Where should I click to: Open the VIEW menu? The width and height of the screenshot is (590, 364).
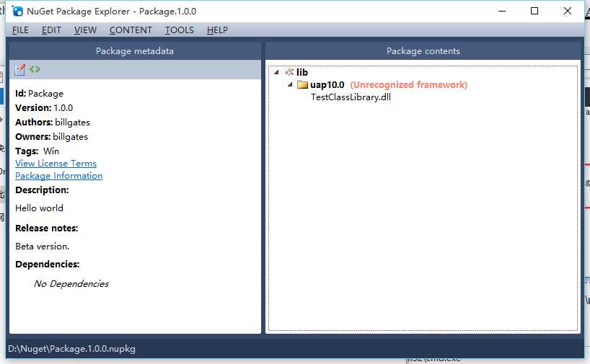pyautogui.click(x=85, y=30)
